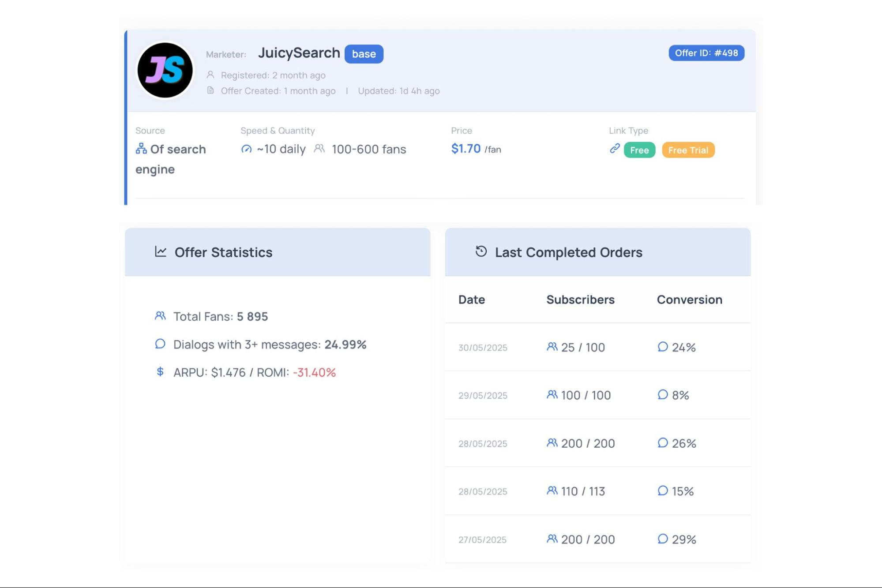The height and width of the screenshot is (588, 882).
Task: Click the history clock icon by Last Completed Orders
Action: click(x=481, y=251)
